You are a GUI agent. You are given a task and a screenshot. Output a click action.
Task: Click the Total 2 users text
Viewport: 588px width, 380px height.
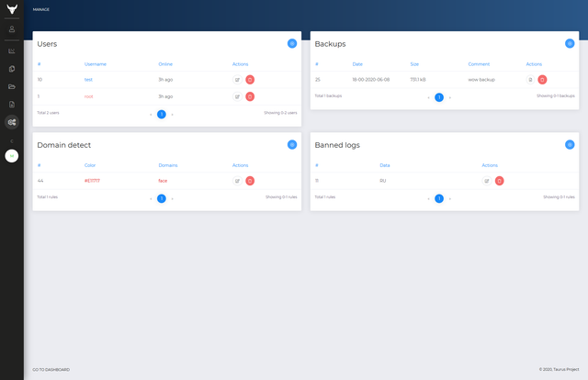point(48,113)
